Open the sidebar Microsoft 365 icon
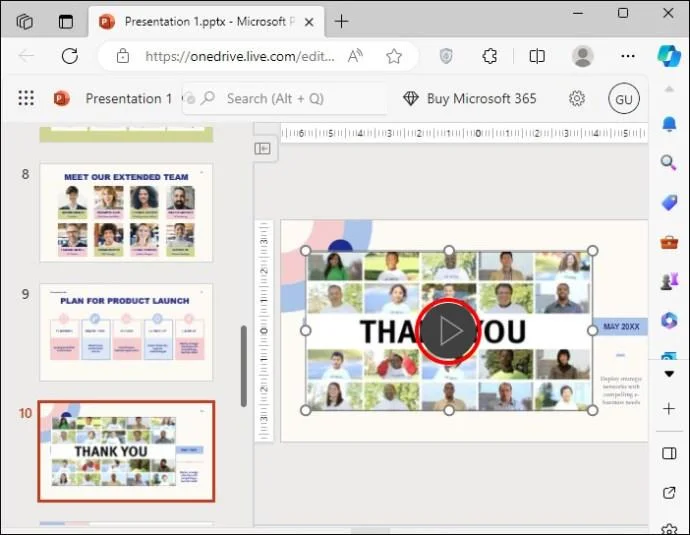Viewport: 690px width, 535px height. (669, 320)
